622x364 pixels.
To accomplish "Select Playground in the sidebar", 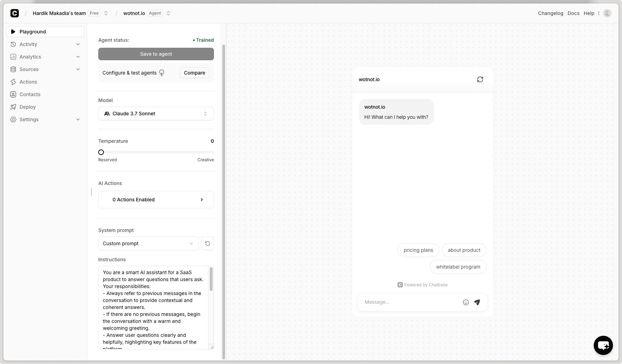I will [45, 32].
